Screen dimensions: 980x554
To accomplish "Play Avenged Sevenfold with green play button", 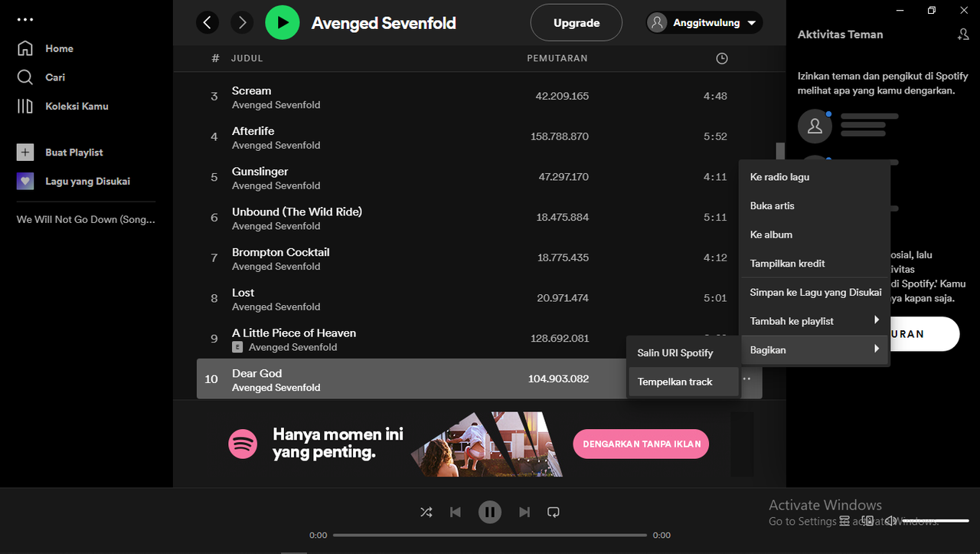I will (283, 22).
